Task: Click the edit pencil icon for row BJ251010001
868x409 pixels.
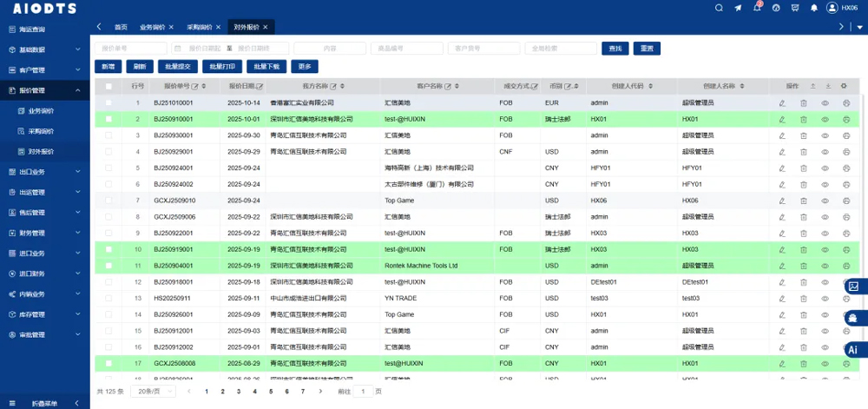Action: (x=782, y=102)
